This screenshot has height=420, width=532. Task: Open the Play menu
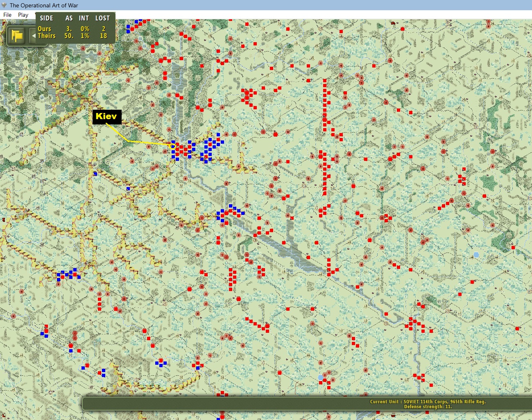[23, 15]
